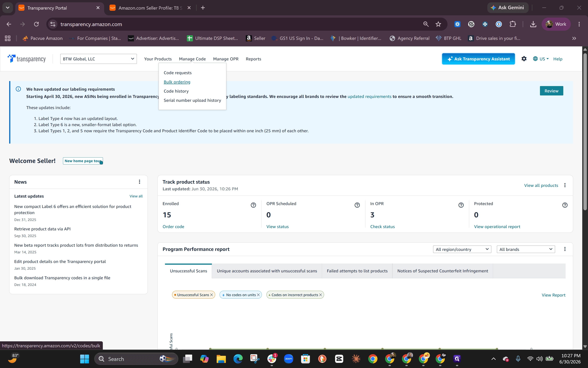Remove Codes on incorrect products chip
Screen dimensions: 588x368
(320, 295)
